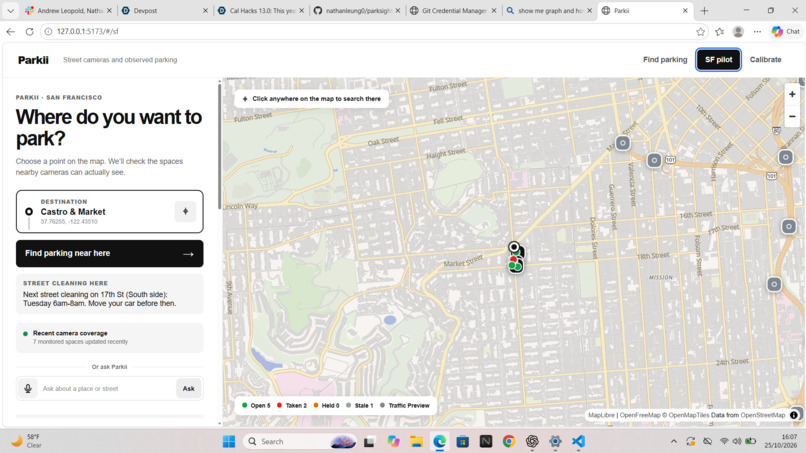Open the Calibrate page
Screen dimensions: 806x453
tap(765, 60)
